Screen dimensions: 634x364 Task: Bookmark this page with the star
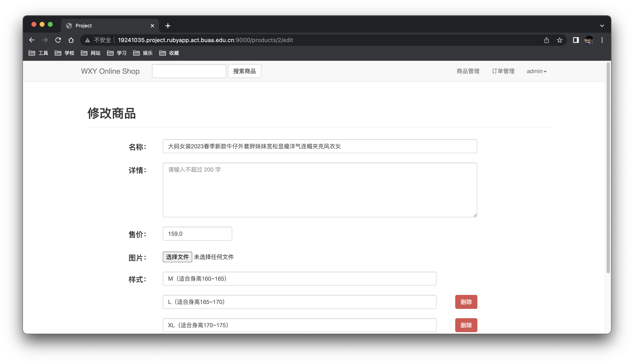tap(559, 40)
